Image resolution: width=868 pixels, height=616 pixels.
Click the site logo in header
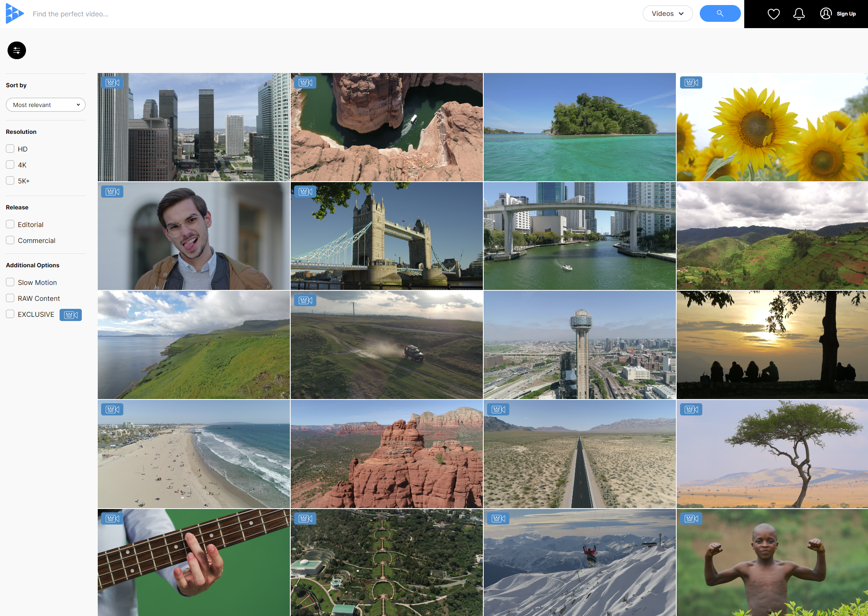[14, 14]
